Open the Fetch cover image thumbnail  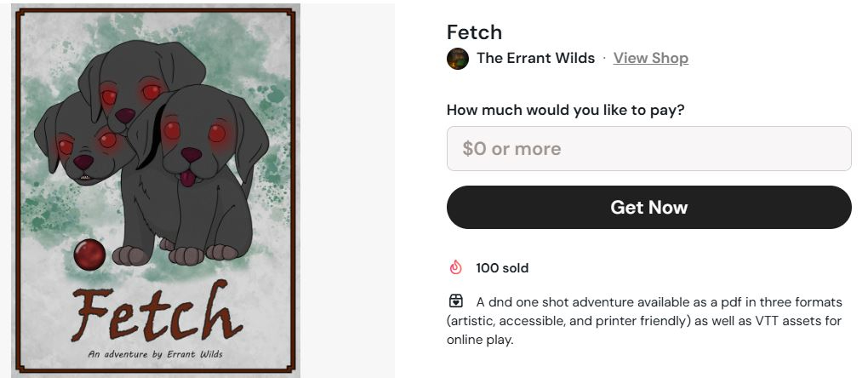(x=156, y=189)
